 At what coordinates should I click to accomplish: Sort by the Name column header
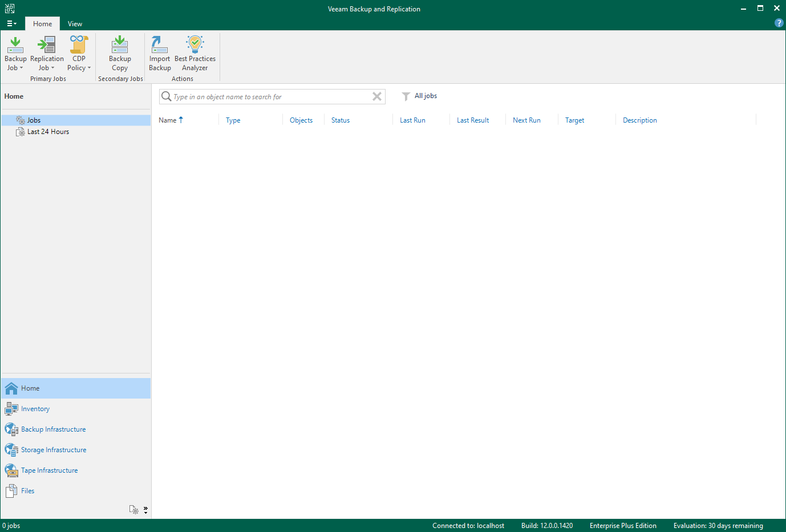(168, 120)
